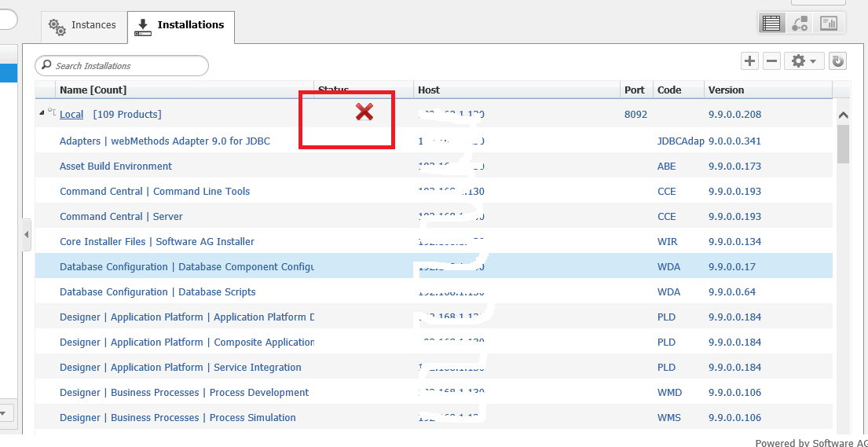868x447 pixels.
Task: Click the JDBCAdap code cell
Action: coord(680,141)
